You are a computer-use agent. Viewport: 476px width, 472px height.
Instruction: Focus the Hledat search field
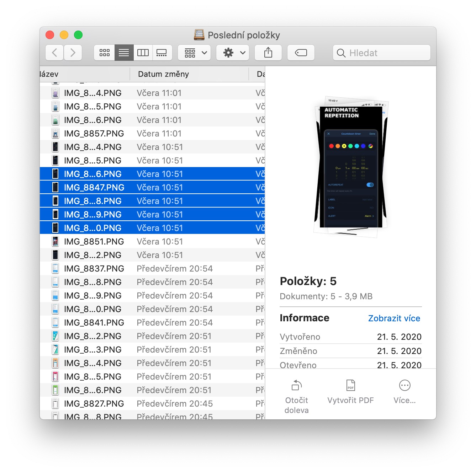click(x=382, y=53)
